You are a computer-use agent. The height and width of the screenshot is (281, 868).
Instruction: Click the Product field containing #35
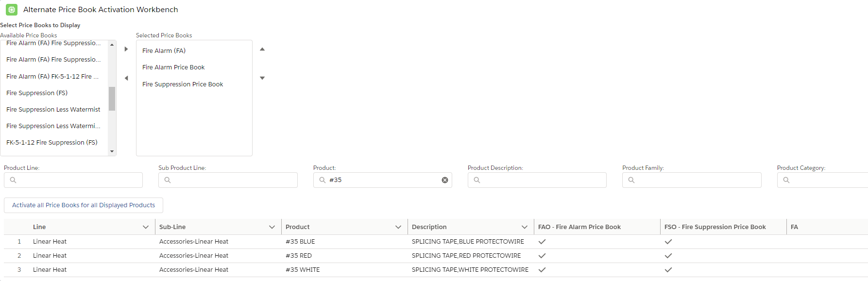(x=383, y=180)
